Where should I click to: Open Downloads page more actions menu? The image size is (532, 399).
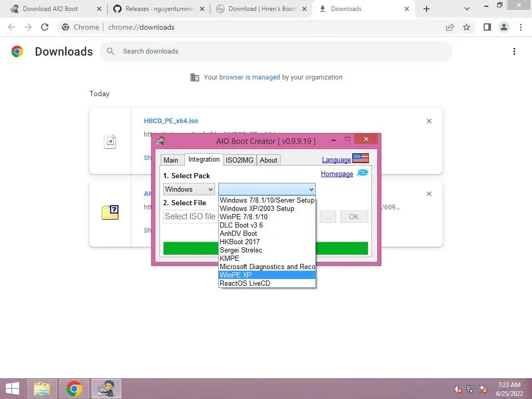514,51
